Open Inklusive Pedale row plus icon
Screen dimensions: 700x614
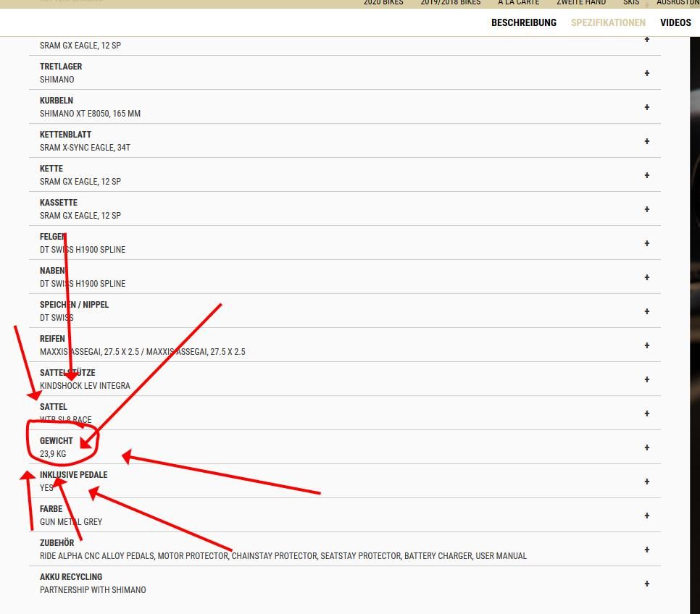click(x=646, y=481)
